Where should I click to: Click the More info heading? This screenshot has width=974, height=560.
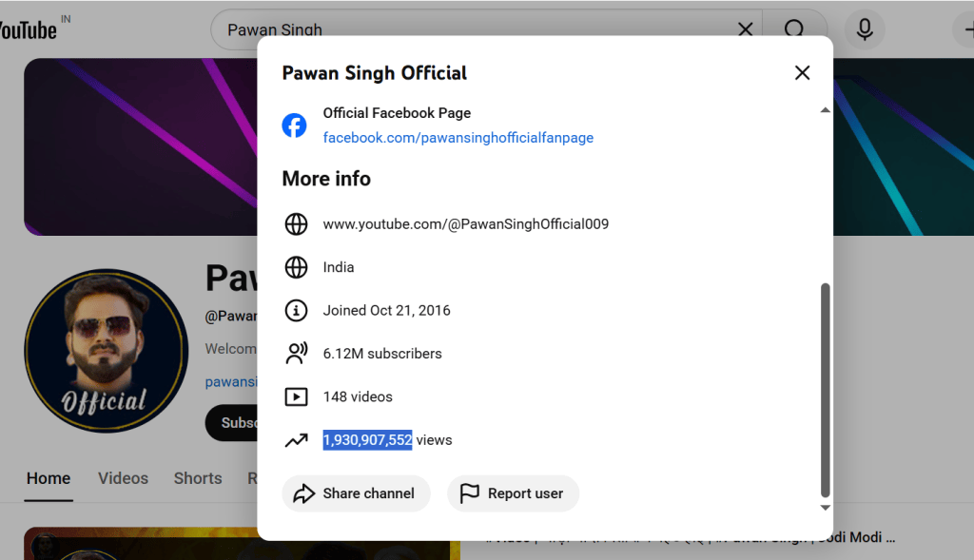tap(326, 179)
